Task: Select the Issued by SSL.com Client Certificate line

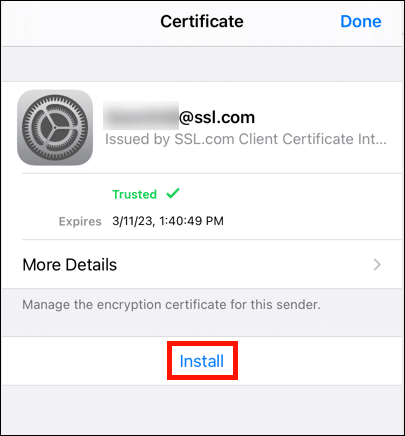Action: (x=246, y=139)
